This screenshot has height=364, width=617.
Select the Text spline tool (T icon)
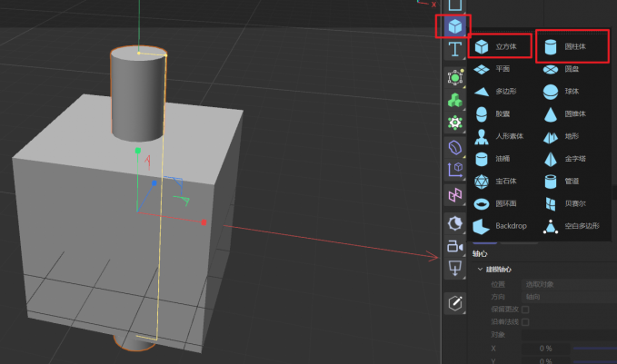(455, 49)
